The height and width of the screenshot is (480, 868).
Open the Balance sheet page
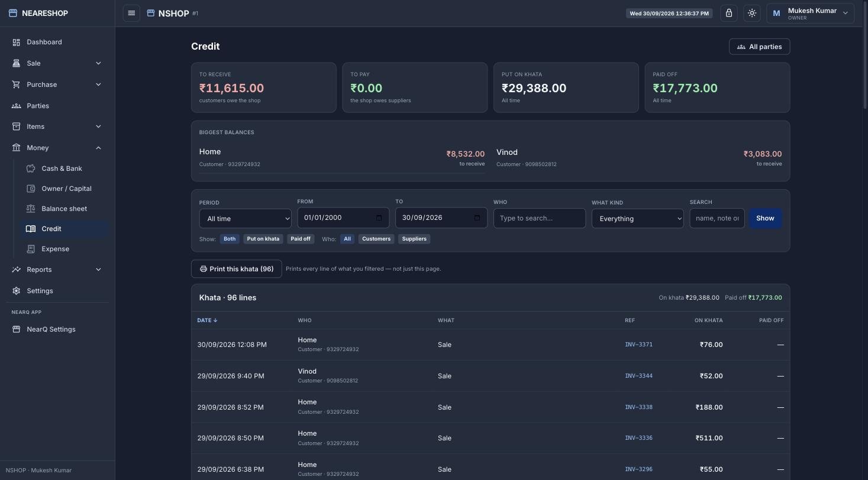(x=64, y=209)
